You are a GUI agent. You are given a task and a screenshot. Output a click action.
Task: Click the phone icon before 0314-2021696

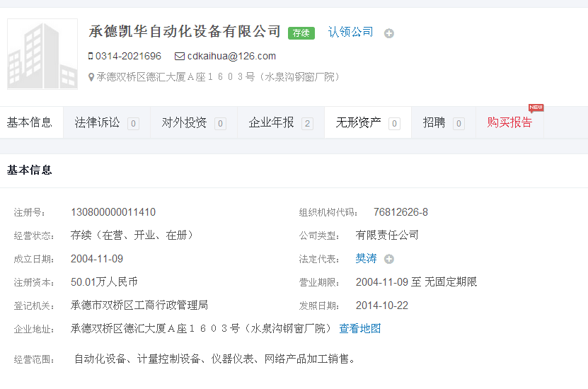[91, 56]
